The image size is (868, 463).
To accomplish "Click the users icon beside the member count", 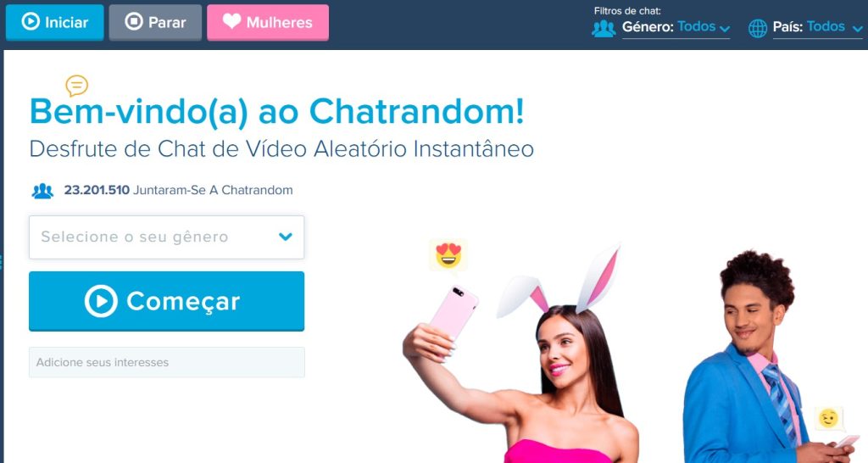I will [x=42, y=191].
